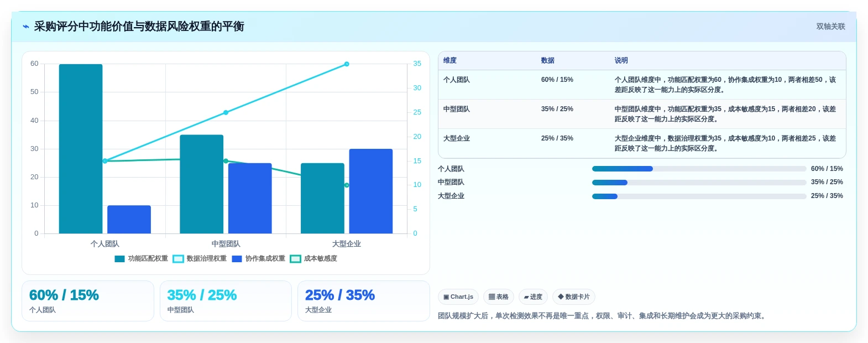Click the 协作集成权重 legend label
This screenshot has height=343, width=868.
pyautogui.click(x=265, y=259)
